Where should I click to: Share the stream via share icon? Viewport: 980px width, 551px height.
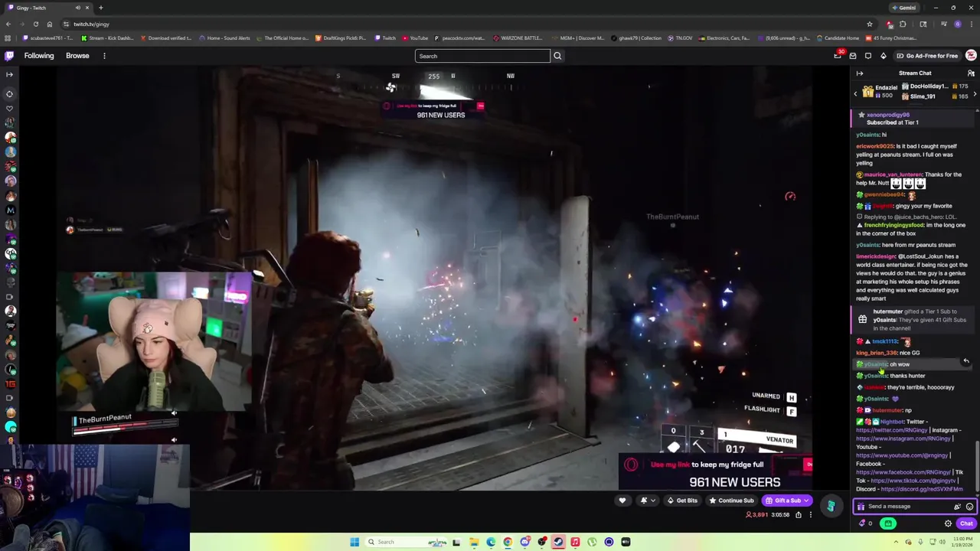tap(798, 515)
